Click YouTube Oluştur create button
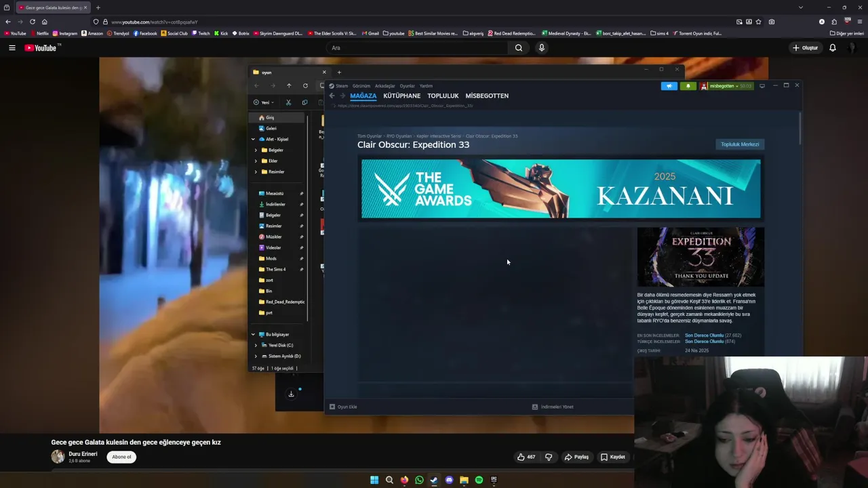Image resolution: width=868 pixels, height=488 pixels. coord(806,47)
